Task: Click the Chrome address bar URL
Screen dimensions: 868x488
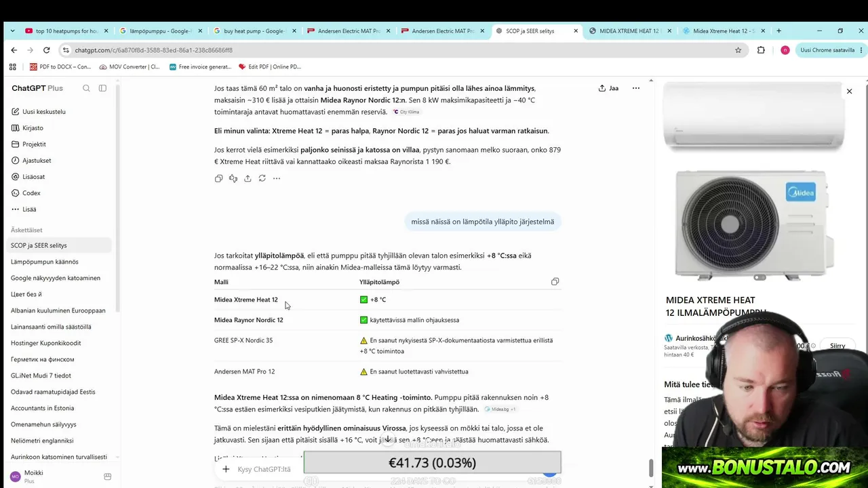Action: tap(153, 50)
